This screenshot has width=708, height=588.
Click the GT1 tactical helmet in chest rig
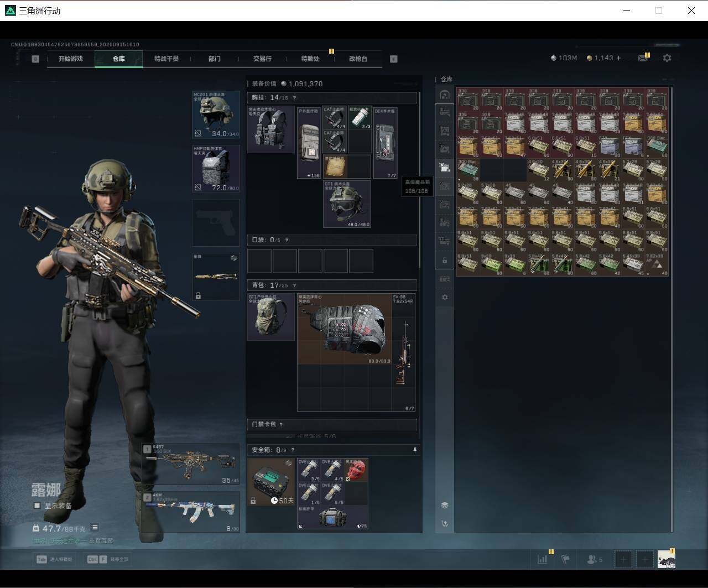[347, 204]
